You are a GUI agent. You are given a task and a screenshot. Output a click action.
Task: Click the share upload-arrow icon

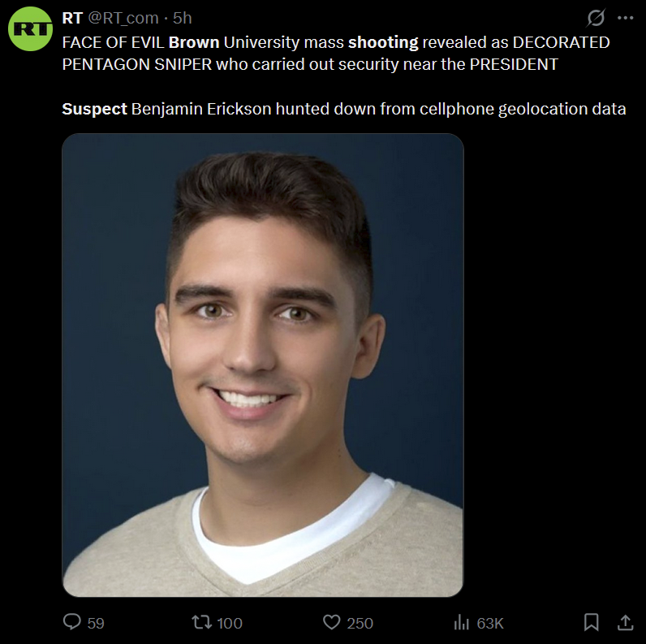[x=625, y=622]
